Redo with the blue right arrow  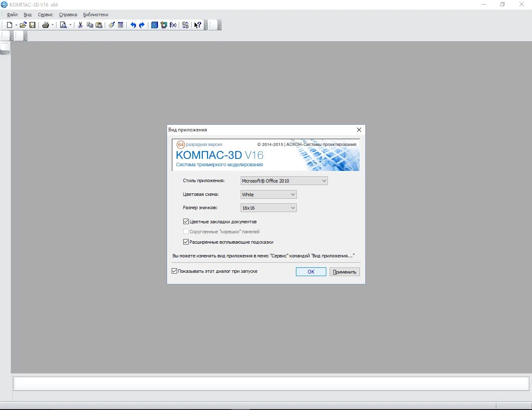142,25
